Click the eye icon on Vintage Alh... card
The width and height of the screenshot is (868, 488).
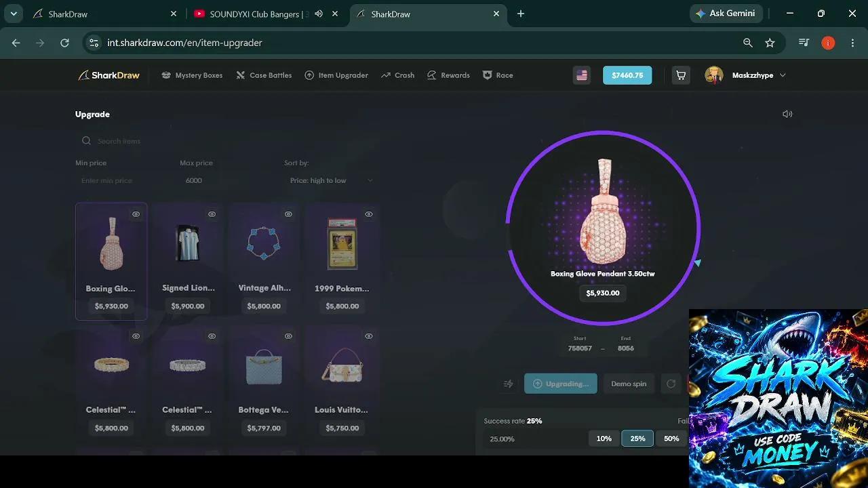[x=288, y=214]
